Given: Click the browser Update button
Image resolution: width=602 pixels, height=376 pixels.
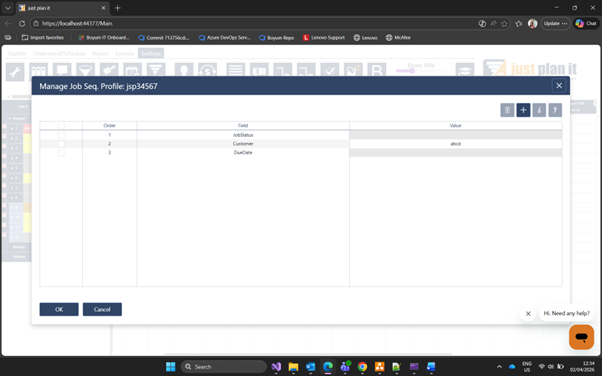Looking at the screenshot, I should [x=555, y=23].
